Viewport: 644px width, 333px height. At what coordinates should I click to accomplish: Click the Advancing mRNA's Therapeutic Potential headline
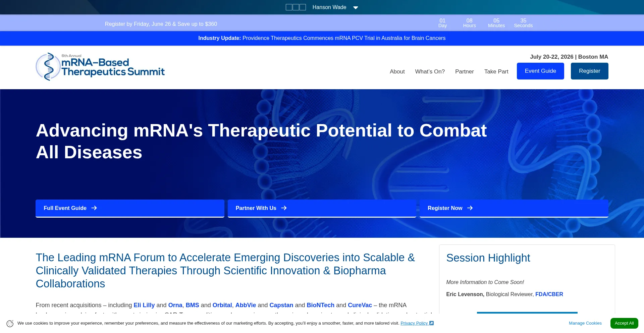261,141
